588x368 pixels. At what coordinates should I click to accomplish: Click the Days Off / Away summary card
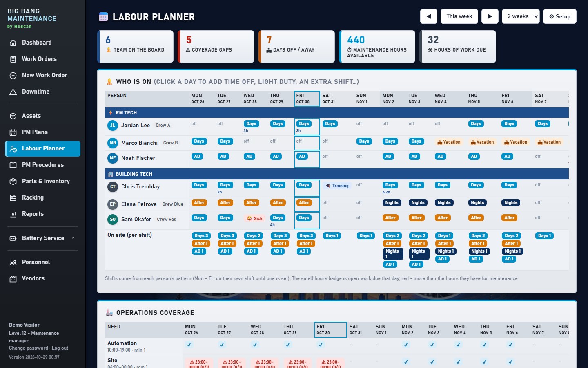[x=296, y=47]
